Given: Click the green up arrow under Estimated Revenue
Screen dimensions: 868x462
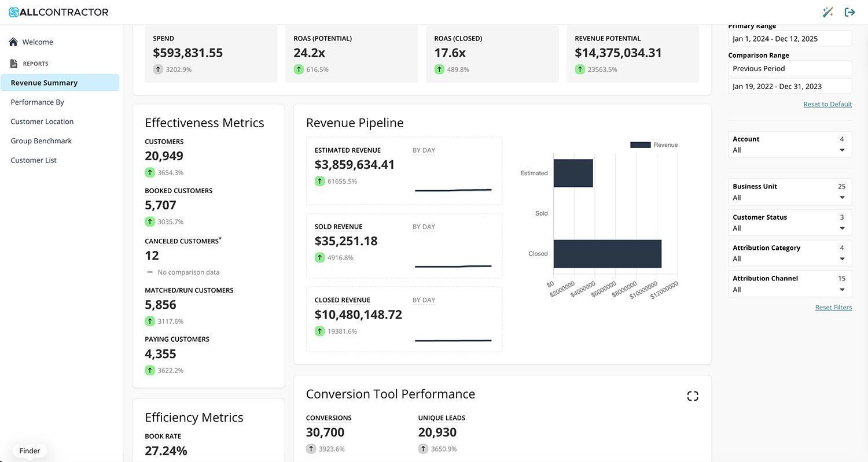Looking at the screenshot, I should tap(319, 181).
